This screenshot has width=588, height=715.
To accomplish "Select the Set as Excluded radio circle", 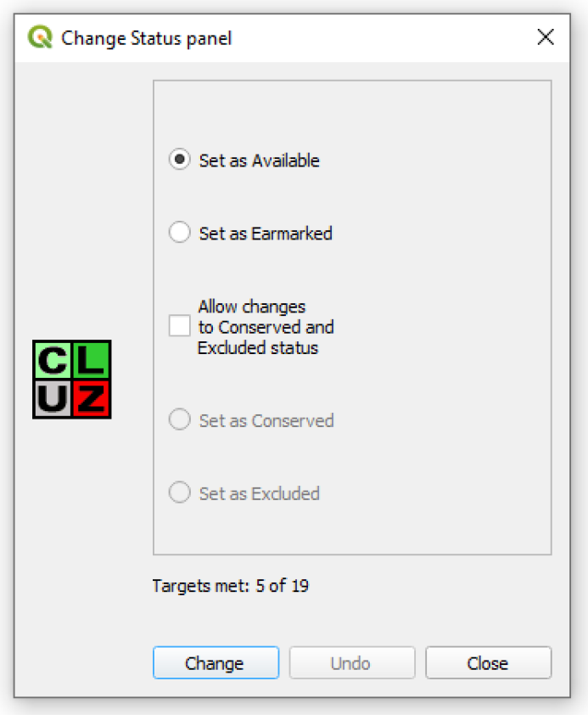I will click(179, 493).
